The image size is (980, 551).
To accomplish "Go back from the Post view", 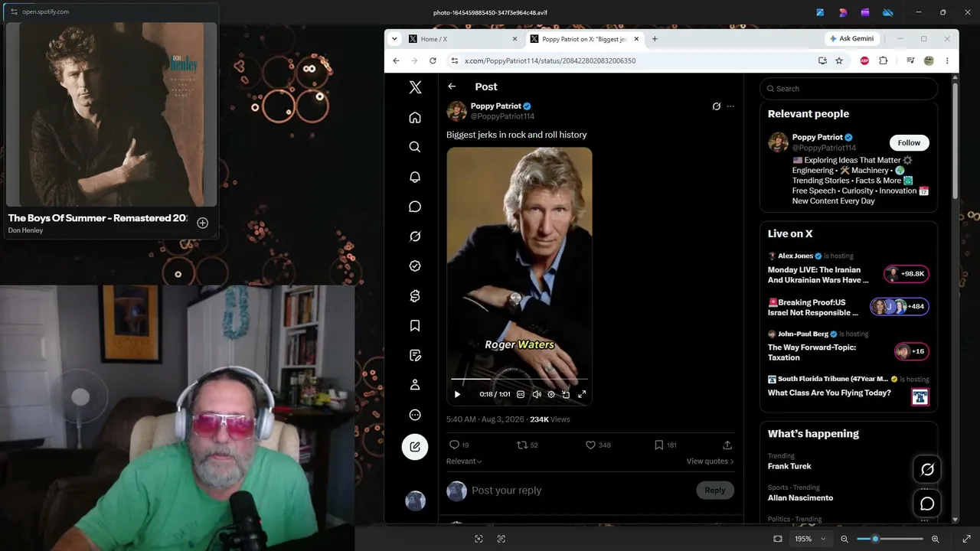I will pos(452,86).
